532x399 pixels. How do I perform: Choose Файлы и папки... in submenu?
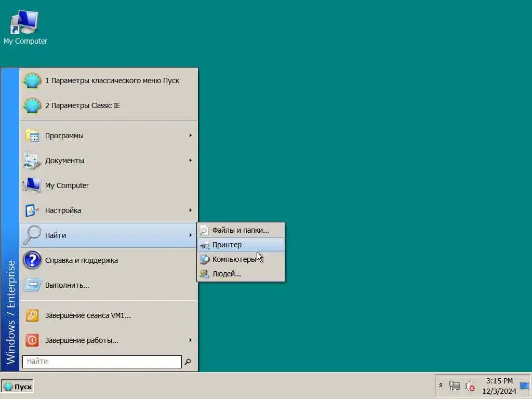tap(241, 230)
